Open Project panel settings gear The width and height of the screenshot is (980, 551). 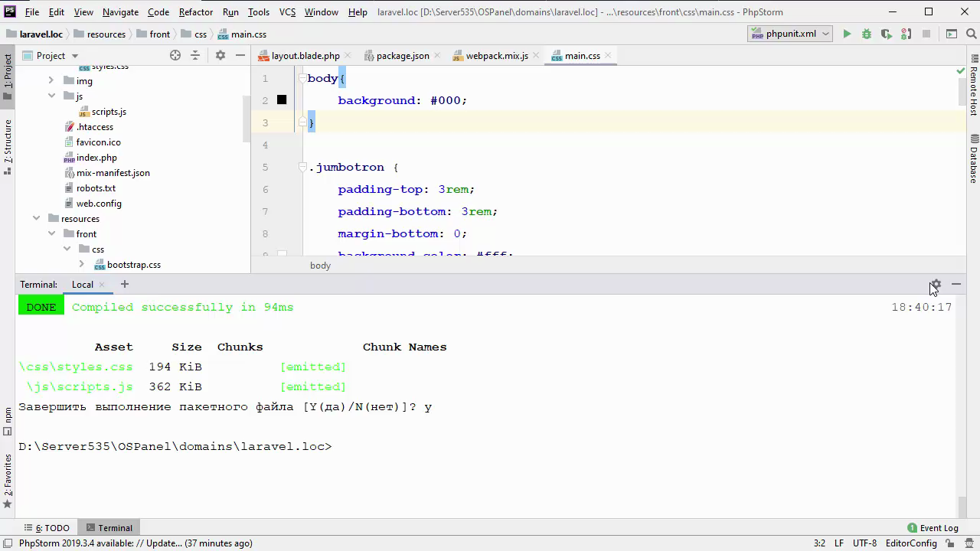(x=220, y=55)
